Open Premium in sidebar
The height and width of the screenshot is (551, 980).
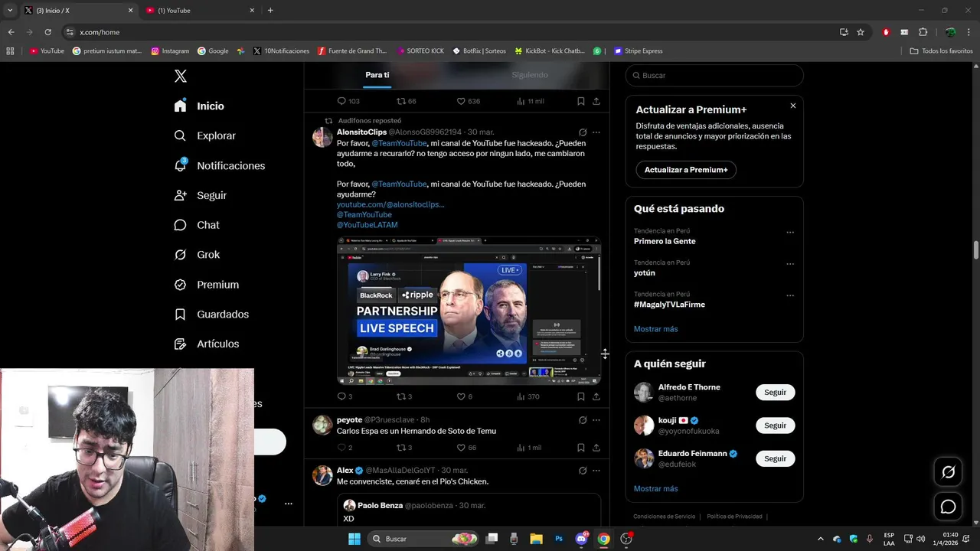206,285
